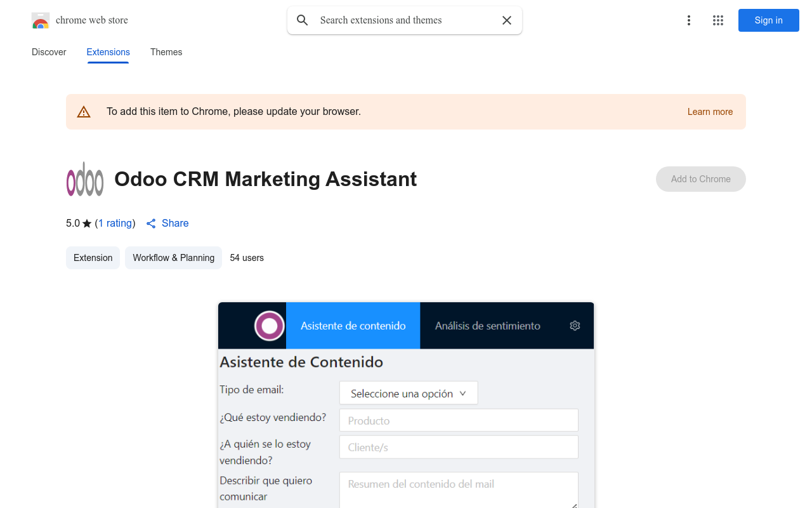Focus the Search extensions and themes field

pos(406,20)
